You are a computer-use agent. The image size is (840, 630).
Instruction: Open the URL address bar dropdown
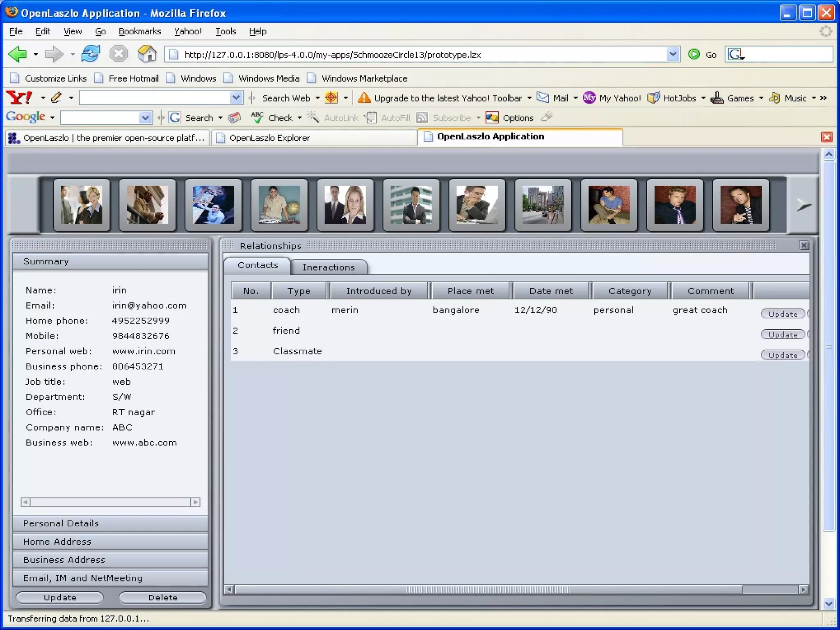(673, 54)
